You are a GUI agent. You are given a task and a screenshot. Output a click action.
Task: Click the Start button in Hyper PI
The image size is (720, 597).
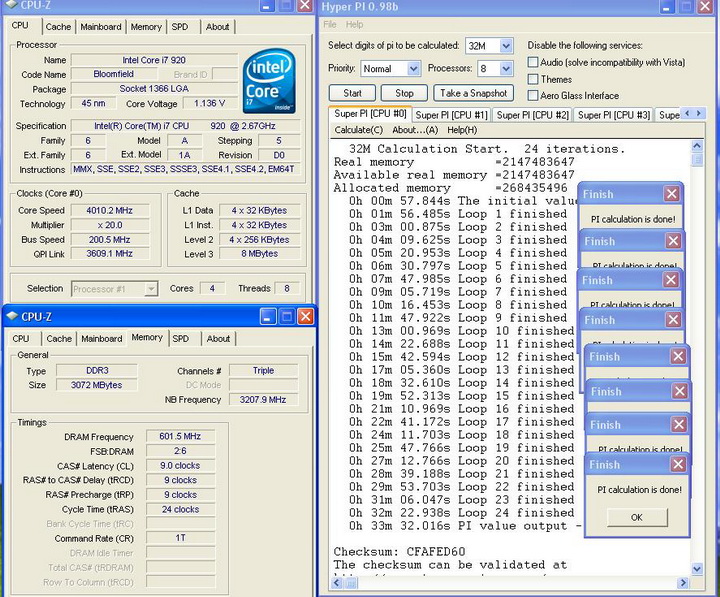coord(352,93)
